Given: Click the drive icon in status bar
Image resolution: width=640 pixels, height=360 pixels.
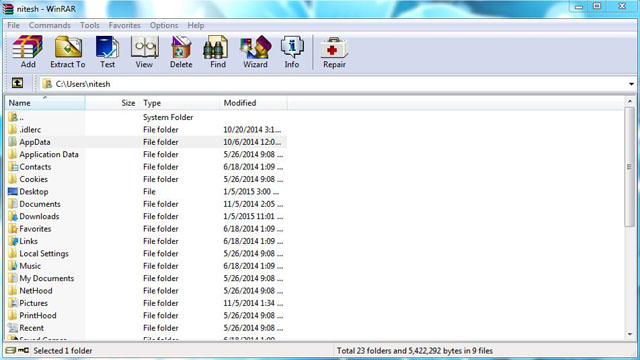Looking at the screenshot, I should (11, 351).
